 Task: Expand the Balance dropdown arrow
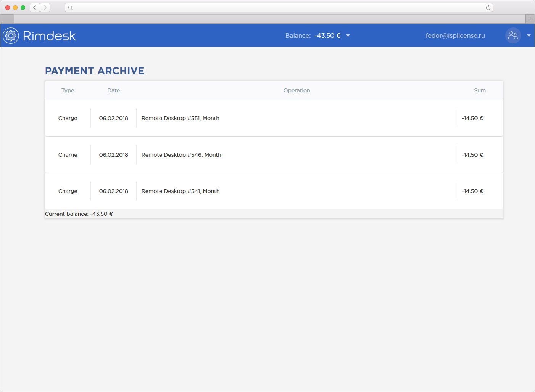pyautogui.click(x=348, y=36)
